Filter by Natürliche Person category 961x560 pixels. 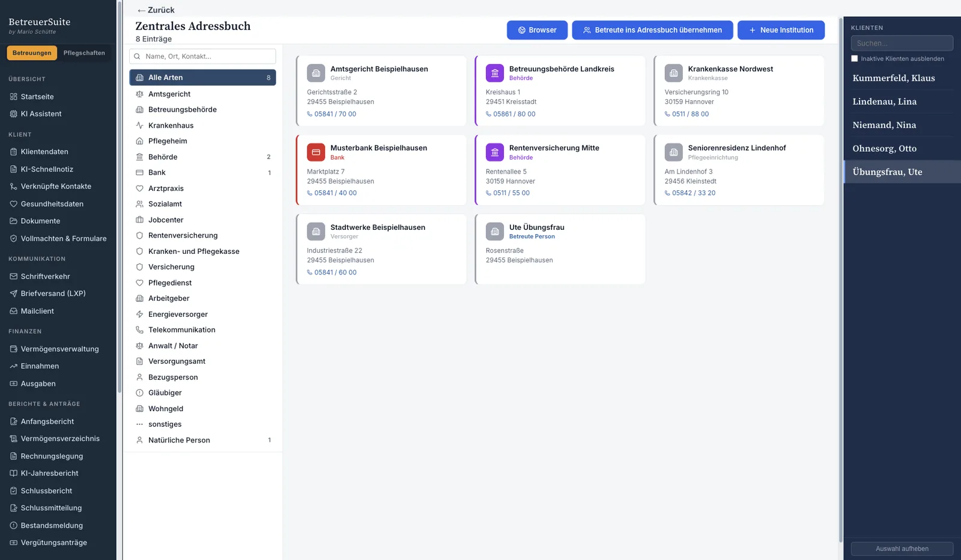(202, 441)
